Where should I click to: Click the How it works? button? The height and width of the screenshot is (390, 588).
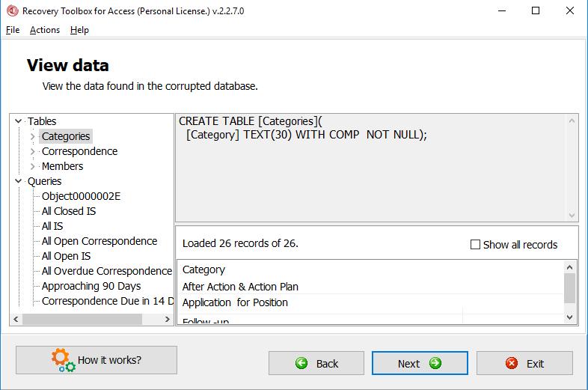tap(97, 360)
